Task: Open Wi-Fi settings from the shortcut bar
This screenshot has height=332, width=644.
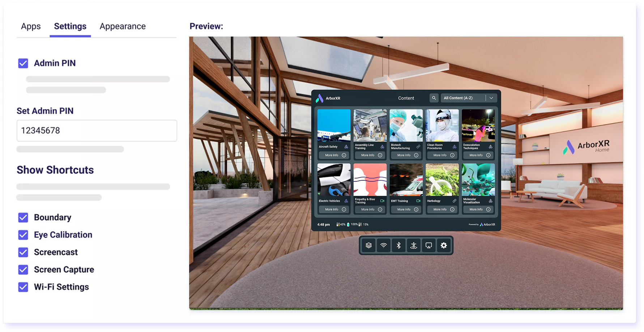Action: coord(384,245)
